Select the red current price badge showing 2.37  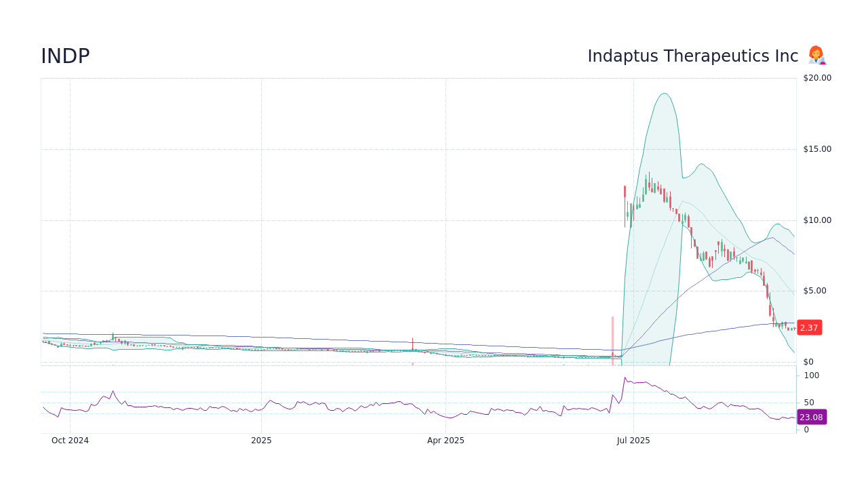809,327
